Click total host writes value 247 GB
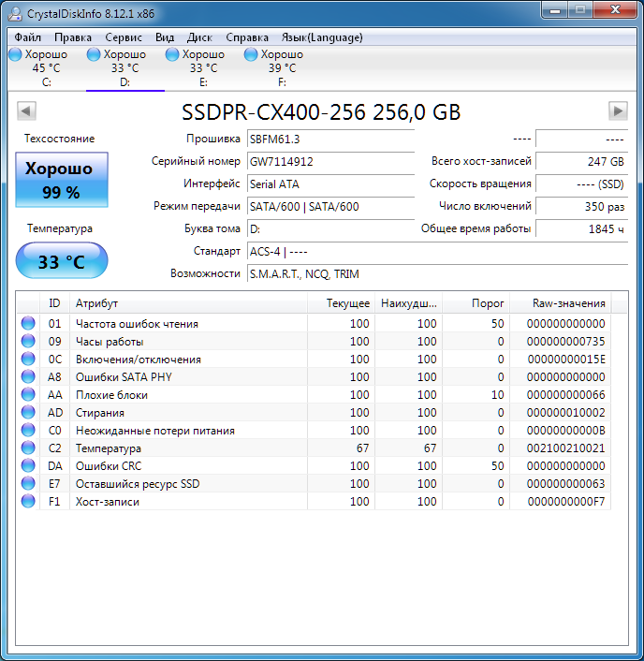 581,161
